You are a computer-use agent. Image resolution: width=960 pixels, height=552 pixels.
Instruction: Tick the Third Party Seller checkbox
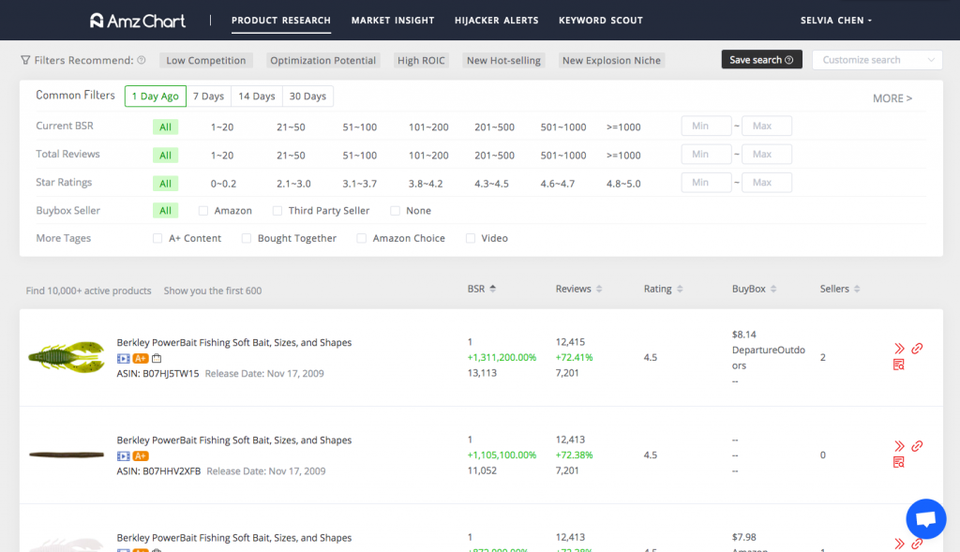277,211
